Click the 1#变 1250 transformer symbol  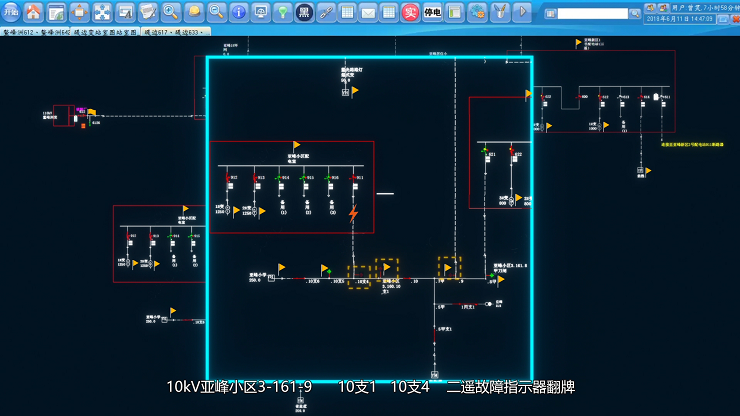[227, 209]
